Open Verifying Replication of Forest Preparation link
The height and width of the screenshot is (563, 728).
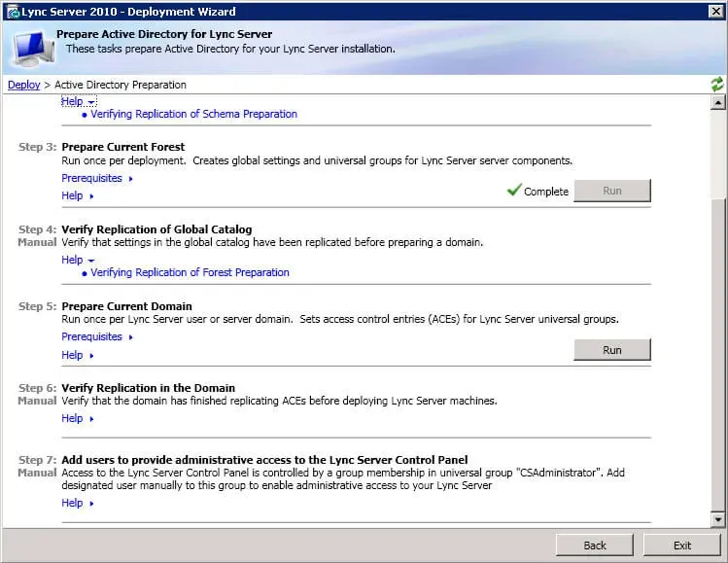[x=190, y=272]
